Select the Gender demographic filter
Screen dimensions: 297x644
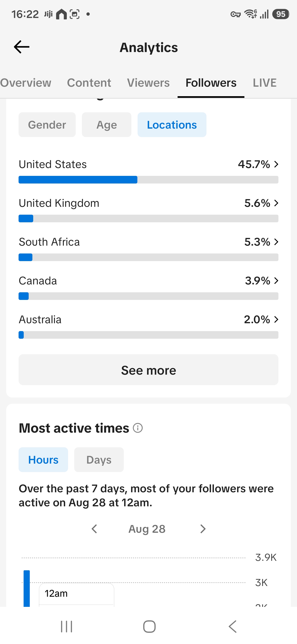[x=47, y=124]
